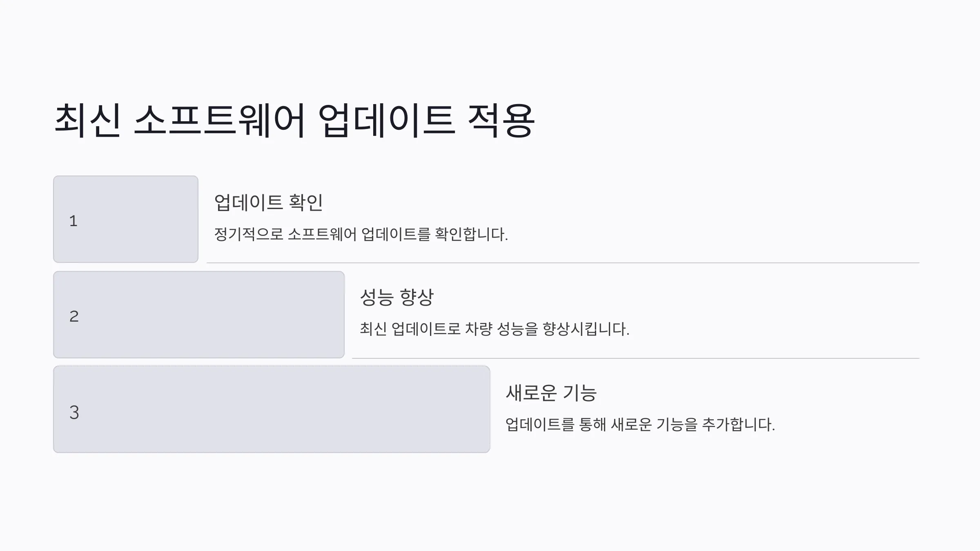Screen dimensions: 980x551
Task: Click the word 확인합니다 in the first description
Action: click(472, 234)
